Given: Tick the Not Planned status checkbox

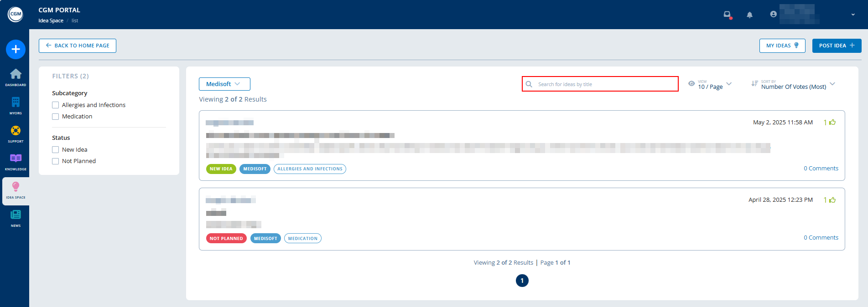Looking at the screenshot, I should click(x=56, y=161).
